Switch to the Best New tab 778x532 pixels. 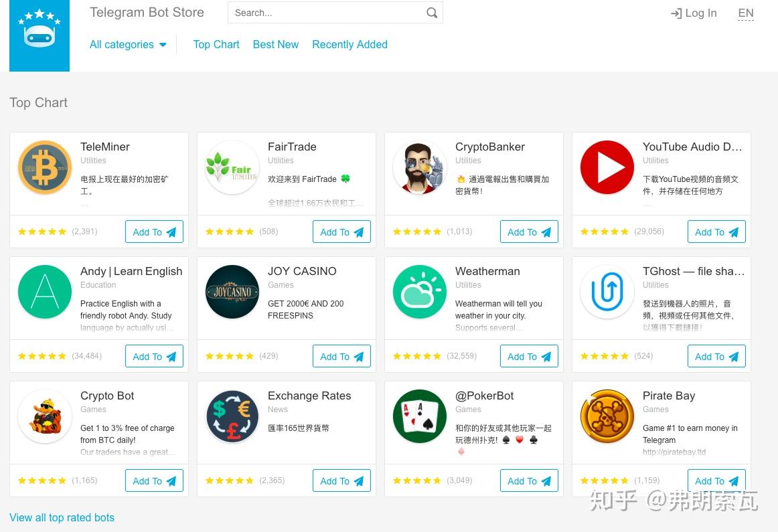pyautogui.click(x=276, y=45)
